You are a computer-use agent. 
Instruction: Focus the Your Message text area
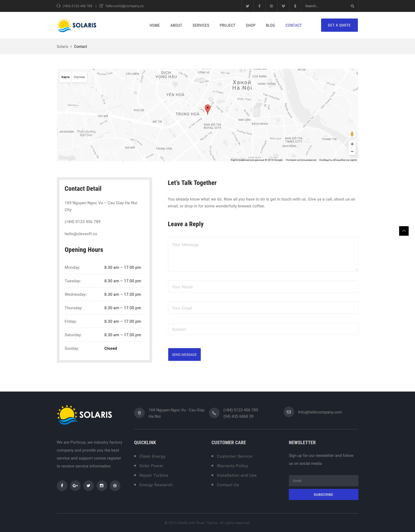click(x=263, y=254)
